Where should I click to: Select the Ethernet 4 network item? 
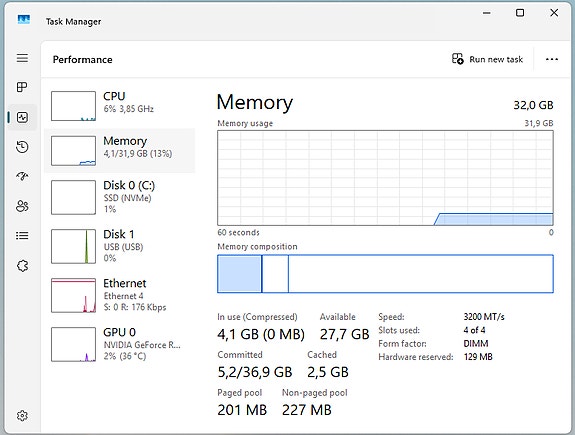click(x=120, y=295)
